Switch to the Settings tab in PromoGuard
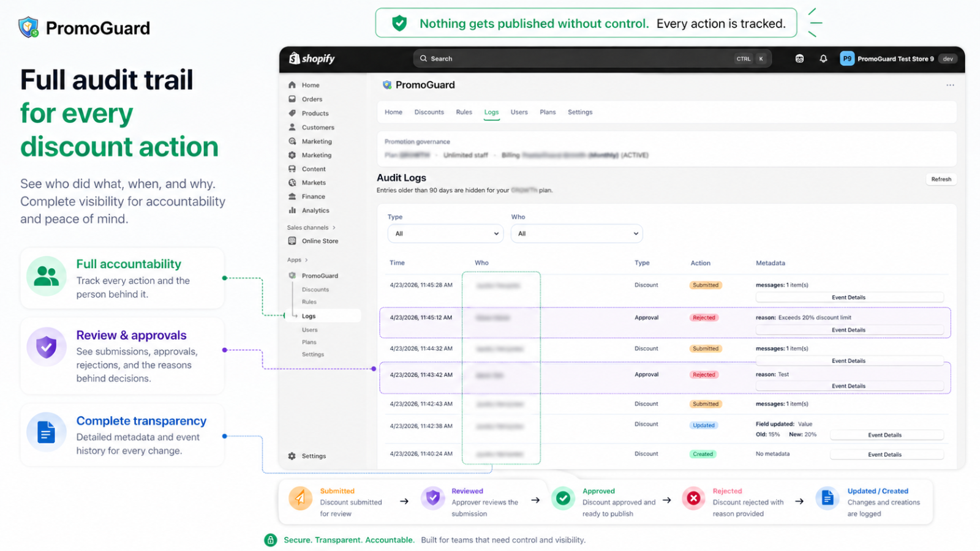This screenshot has height=551, width=980. 580,113
